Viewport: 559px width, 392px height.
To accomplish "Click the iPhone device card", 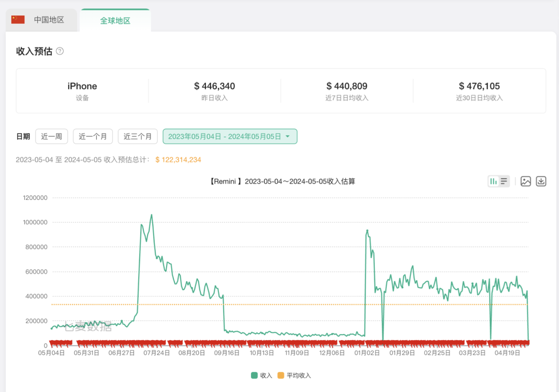I will point(82,91).
